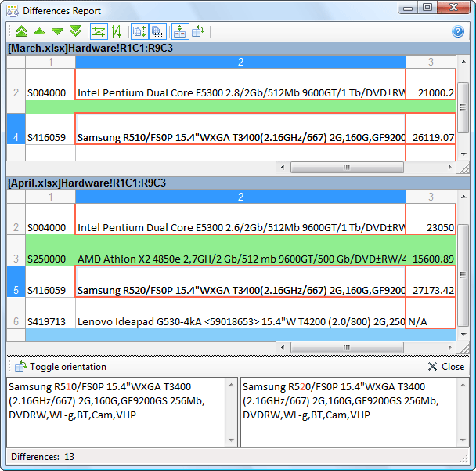Click March sheet vertical scrollbar up arrow

click(463, 62)
